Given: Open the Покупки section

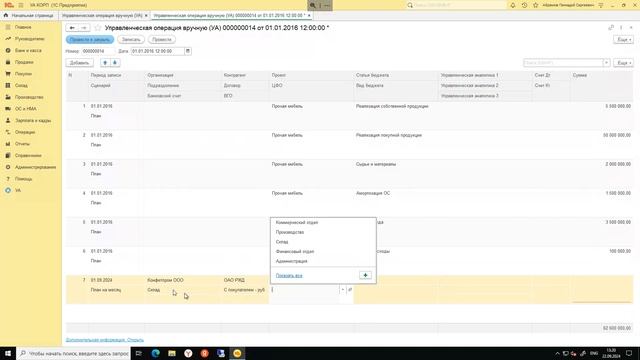Looking at the screenshot, I should pyautogui.click(x=23, y=74).
